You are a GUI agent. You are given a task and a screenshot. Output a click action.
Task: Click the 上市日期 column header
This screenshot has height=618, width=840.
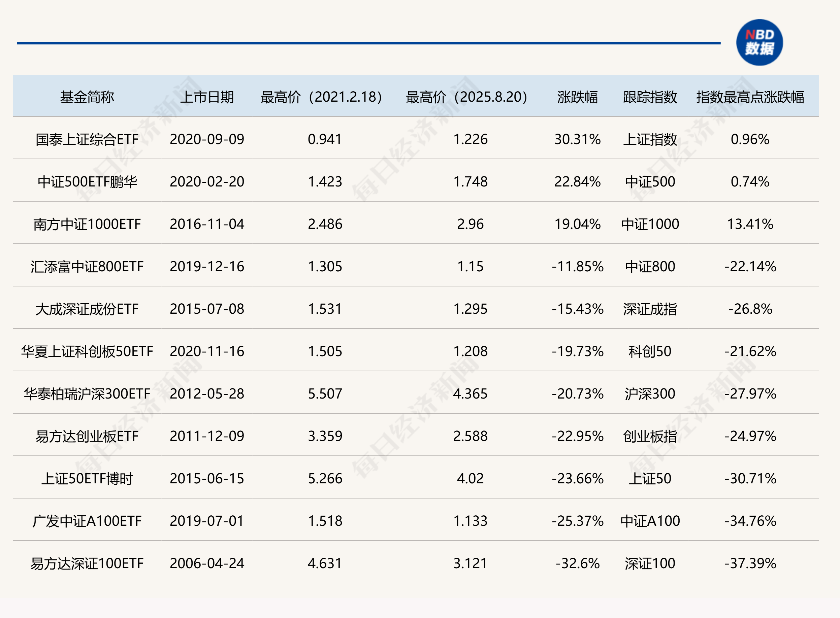[x=206, y=97]
